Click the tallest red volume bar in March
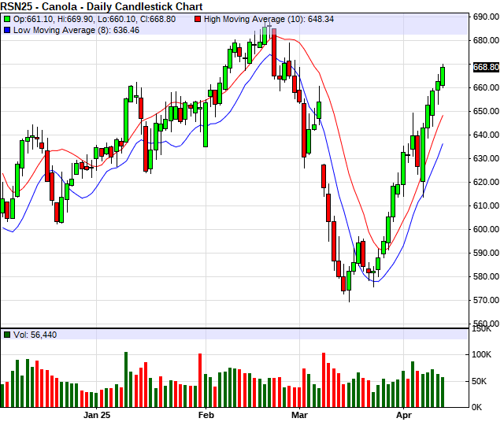The height and width of the screenshot is (422, 504). [x=323, y=379]
